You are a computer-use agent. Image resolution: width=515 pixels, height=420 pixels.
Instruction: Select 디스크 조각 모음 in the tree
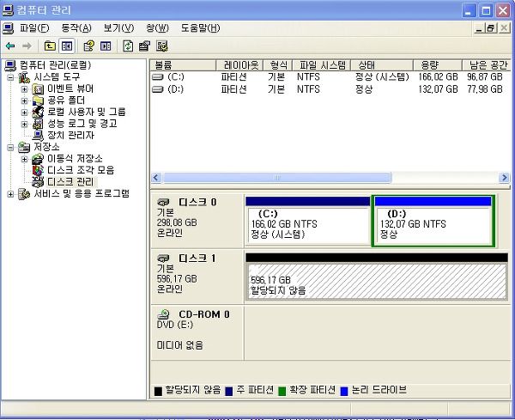click(81, 170)
